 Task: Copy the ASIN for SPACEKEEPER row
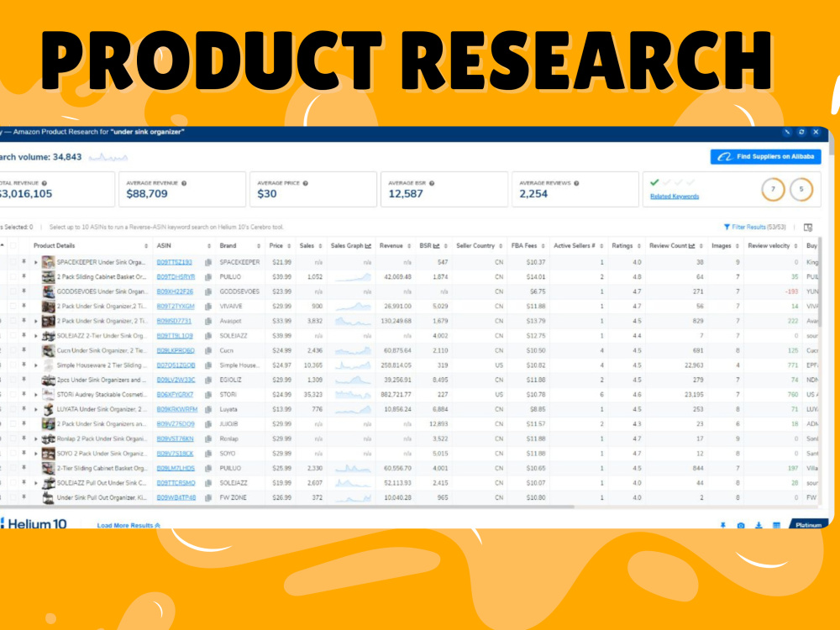(208, 262)
